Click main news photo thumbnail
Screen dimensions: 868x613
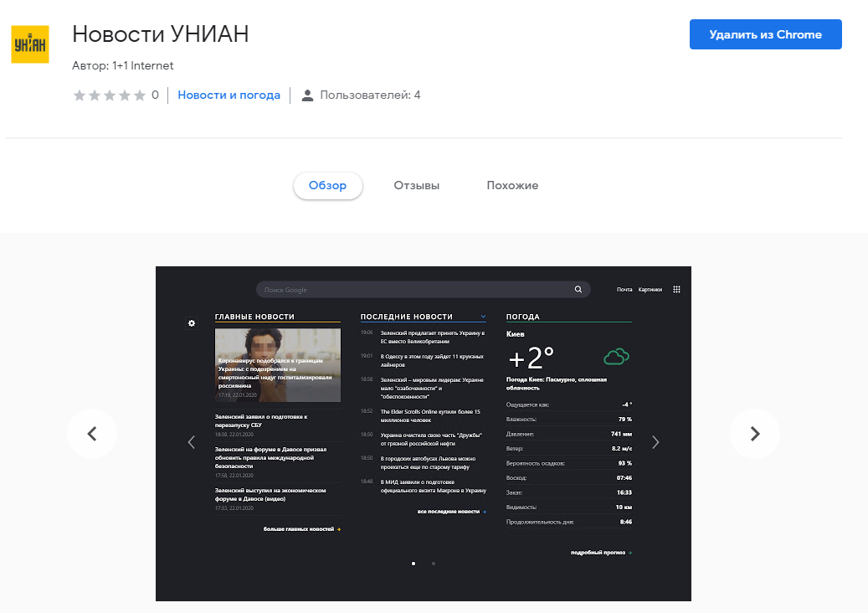point(278,365)
